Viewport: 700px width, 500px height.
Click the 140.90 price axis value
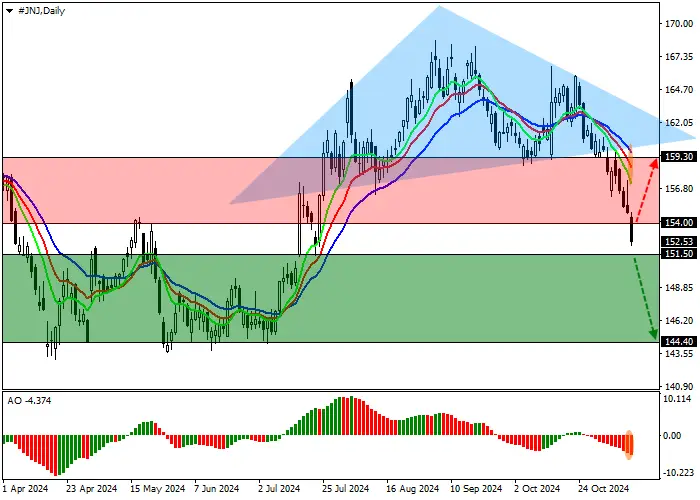[x=679, y=387]
